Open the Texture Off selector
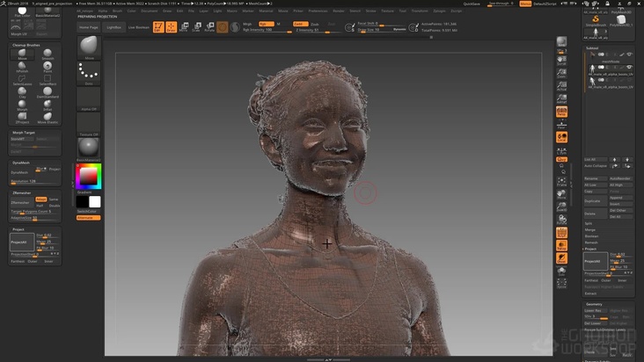The image size is (644, 362). [88, 124]
